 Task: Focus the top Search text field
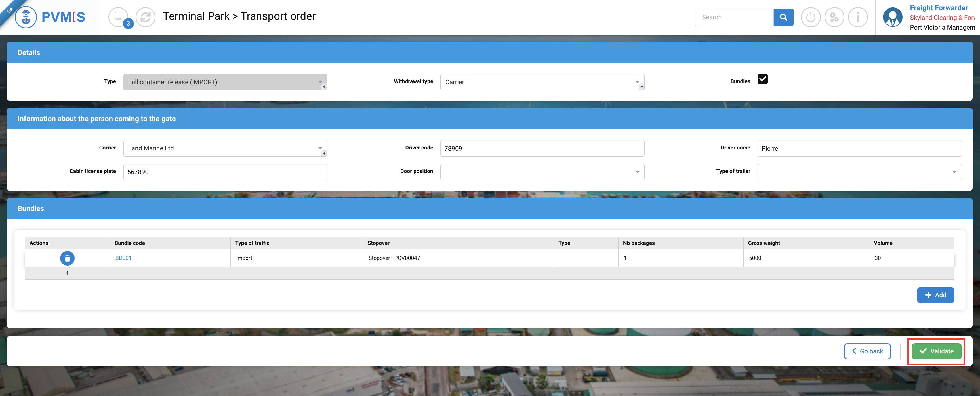[733, 17]
